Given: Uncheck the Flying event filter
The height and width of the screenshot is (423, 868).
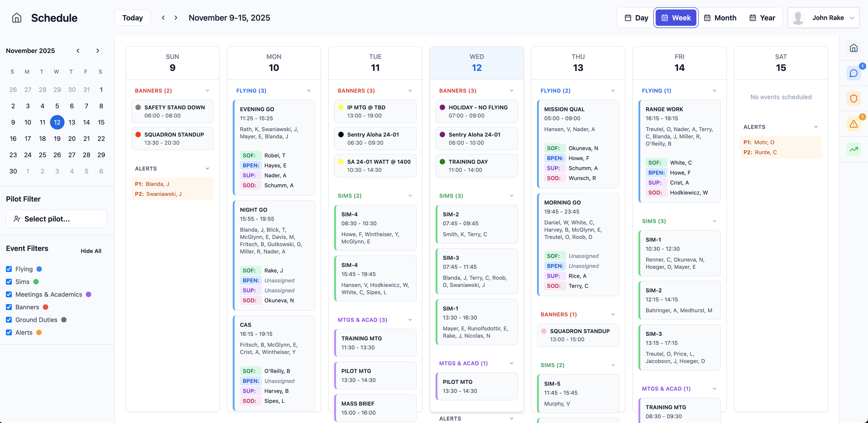Looking at the screenshot, I should click(x=9, y=269).
